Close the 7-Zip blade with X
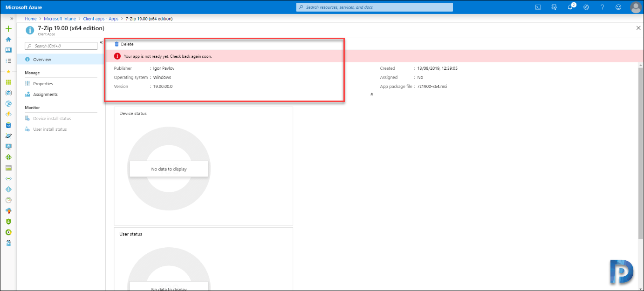Image resolution: width=644 pixels, height=291 pixels. point(638,28)
